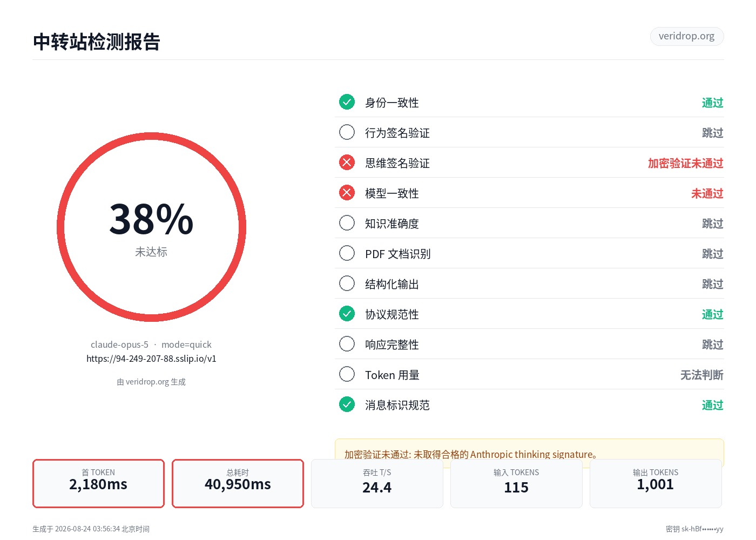The height and width of the screenshot is (540, 756).
Task: Click the empty circle icon beside 行为签名验证
Action: tap(347, 132)
